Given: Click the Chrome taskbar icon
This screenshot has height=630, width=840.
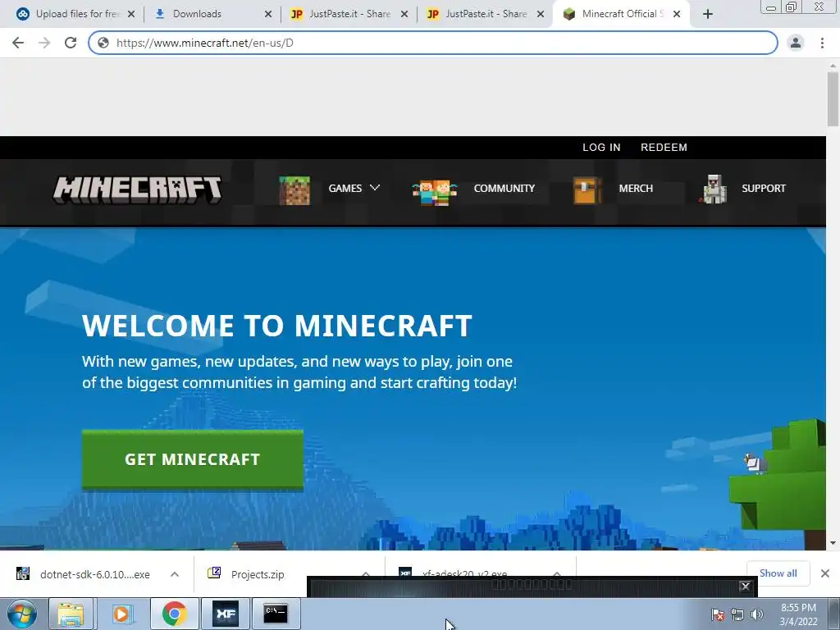Looking at the screenshot, I should tap(174, 614).
